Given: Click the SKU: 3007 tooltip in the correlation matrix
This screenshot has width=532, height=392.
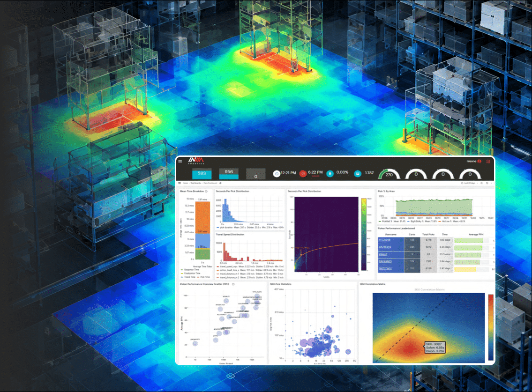Looking at the screenshot, I should click(x=435, y=348).
